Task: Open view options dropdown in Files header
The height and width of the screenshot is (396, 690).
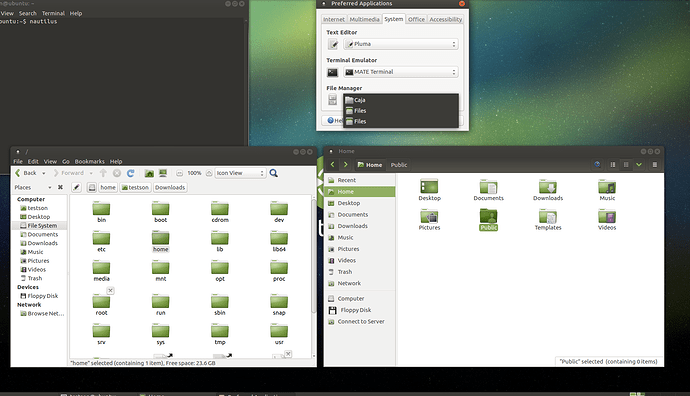Action: pyautogui.click(x=639, y=165)
